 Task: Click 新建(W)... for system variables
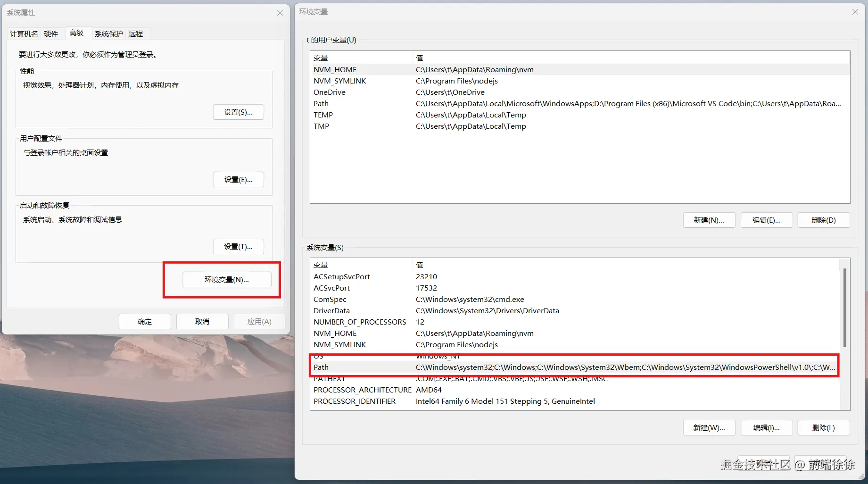point(709,428)
